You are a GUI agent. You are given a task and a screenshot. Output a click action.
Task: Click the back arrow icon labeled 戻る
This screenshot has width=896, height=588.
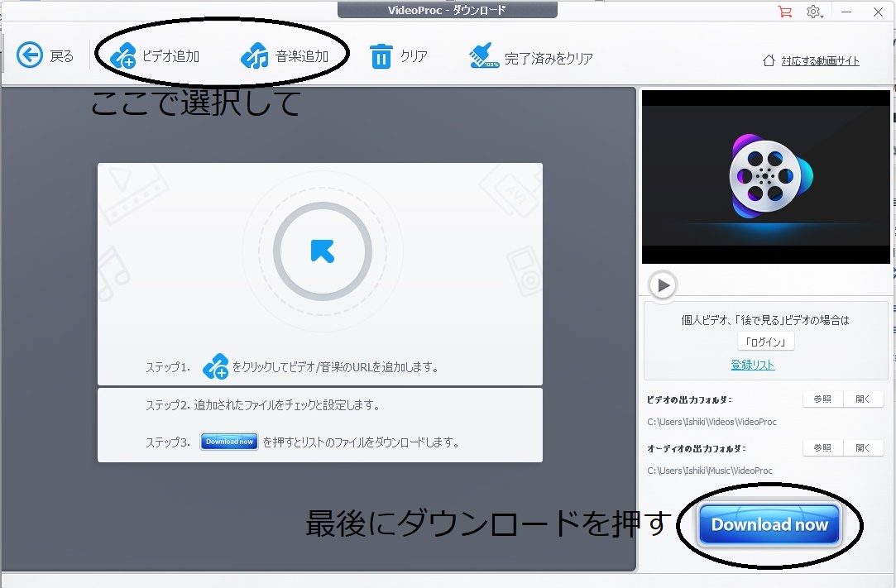[x=30, y=55]
